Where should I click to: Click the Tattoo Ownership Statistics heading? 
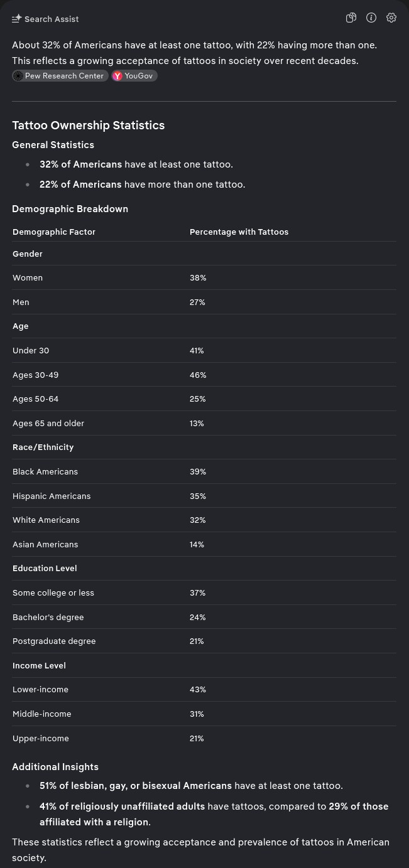pos(88,125)
